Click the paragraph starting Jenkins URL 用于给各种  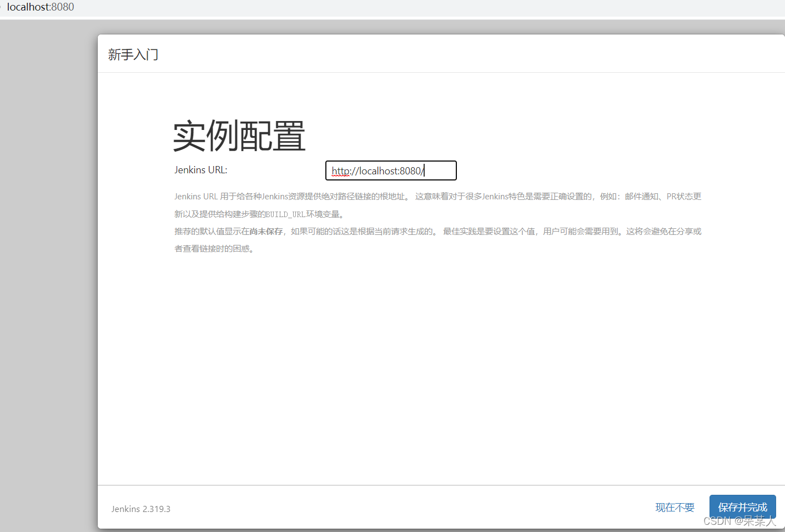438,205
